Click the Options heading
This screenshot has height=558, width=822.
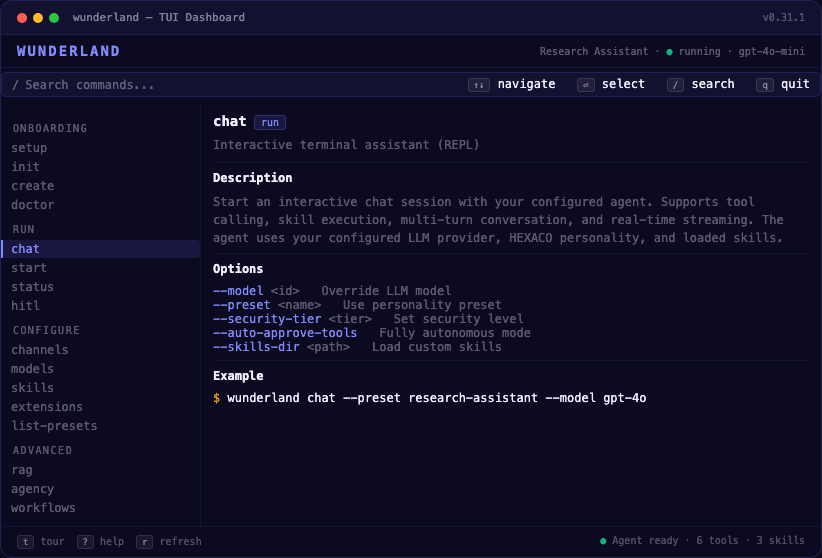(238, 269)
